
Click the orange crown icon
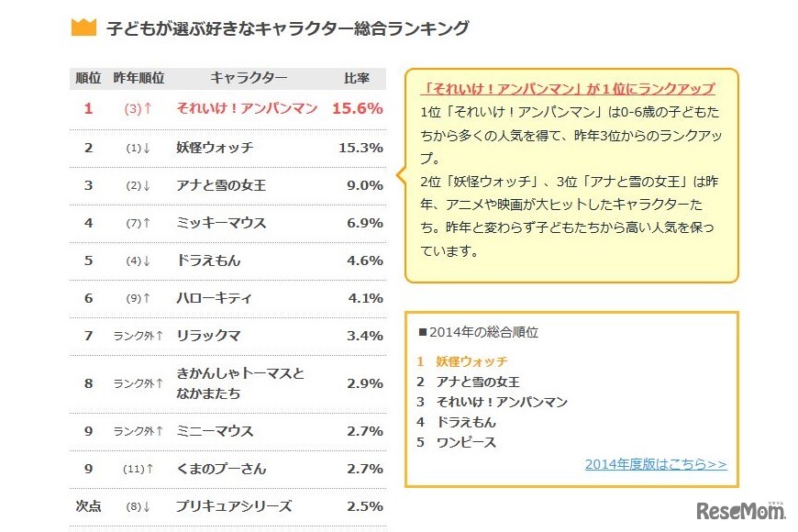83,28
